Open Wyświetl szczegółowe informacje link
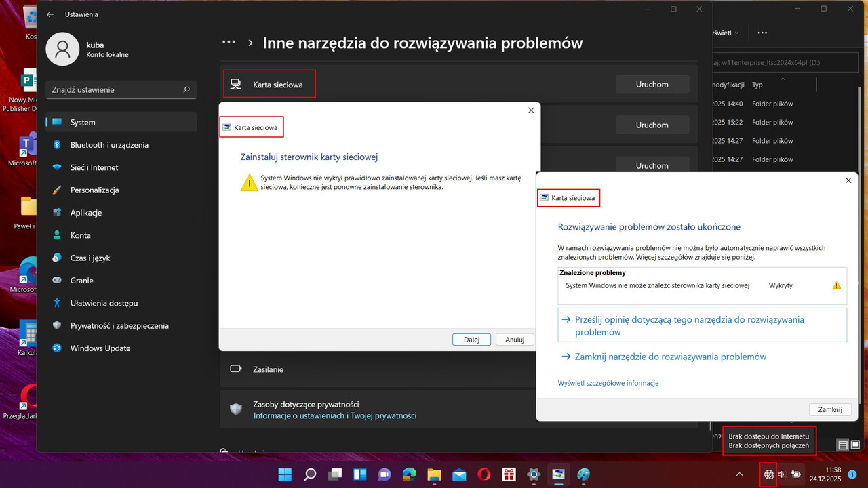 click(x=608, y=383)
